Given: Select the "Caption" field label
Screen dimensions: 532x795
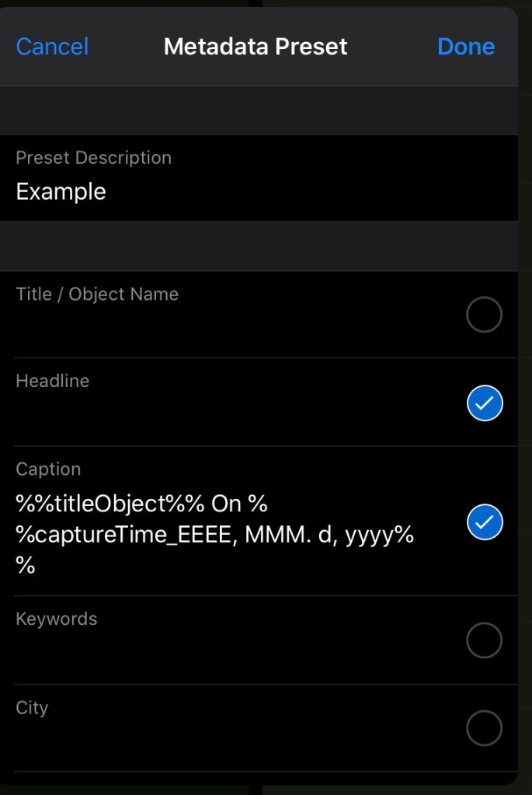Looking at the screenshot, I should (x=48, y=469).
